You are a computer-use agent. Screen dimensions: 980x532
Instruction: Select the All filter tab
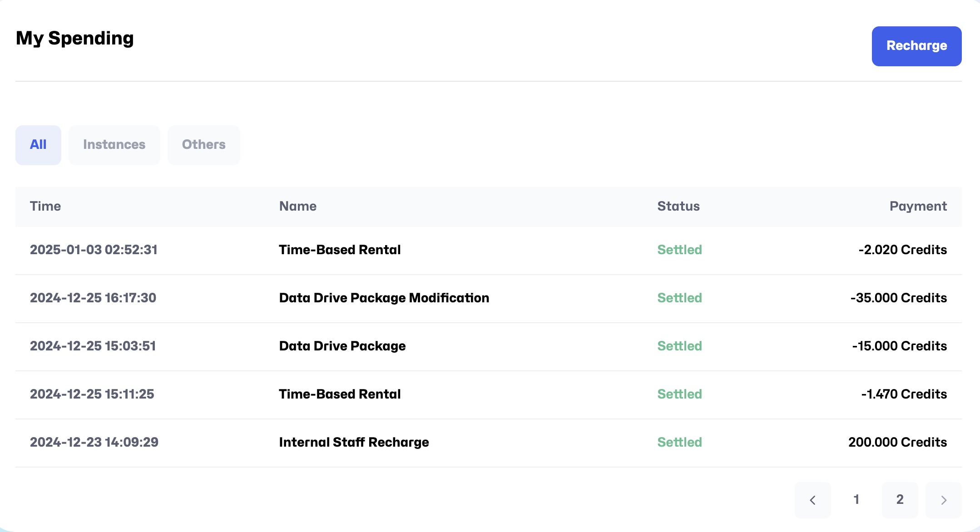pyautogui.click(x=38, y=145)
